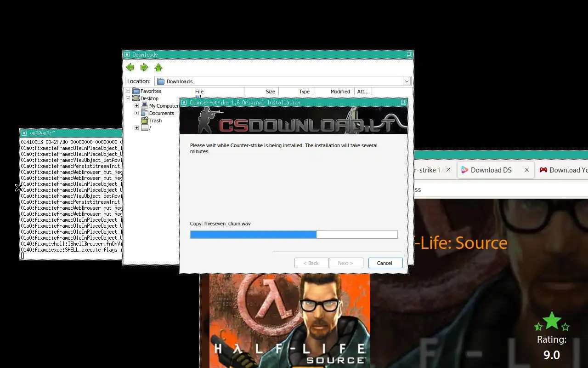Sort by the File column header
The image size is (588, 368).
[x=218, y=92]
